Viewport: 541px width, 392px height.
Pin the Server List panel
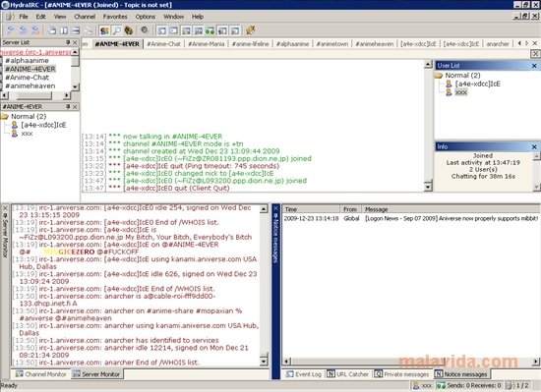pyautogui.click(x=68, y=42)
